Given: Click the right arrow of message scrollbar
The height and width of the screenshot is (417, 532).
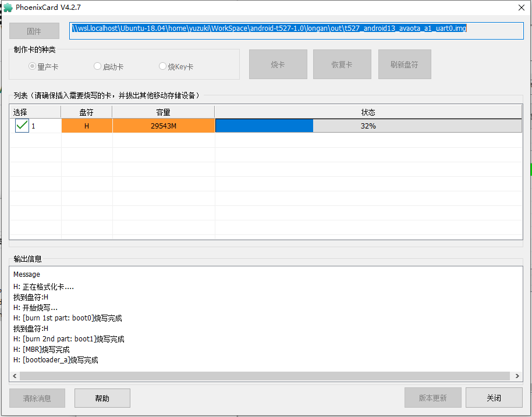Looking at the screenshot, I should (517, 376).
